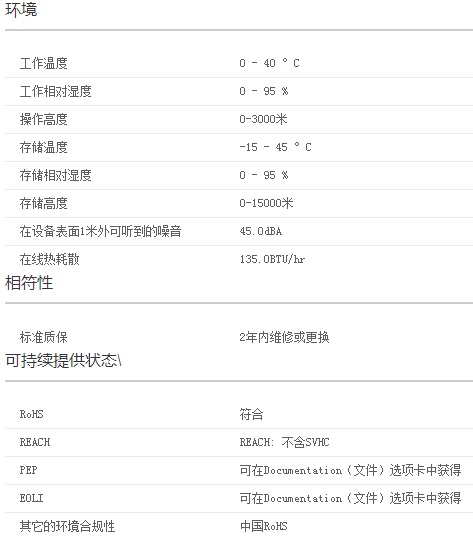Click the 其它的环境合规性 label
The height and width of the screenshot is (538, 473).
(67, 526)
